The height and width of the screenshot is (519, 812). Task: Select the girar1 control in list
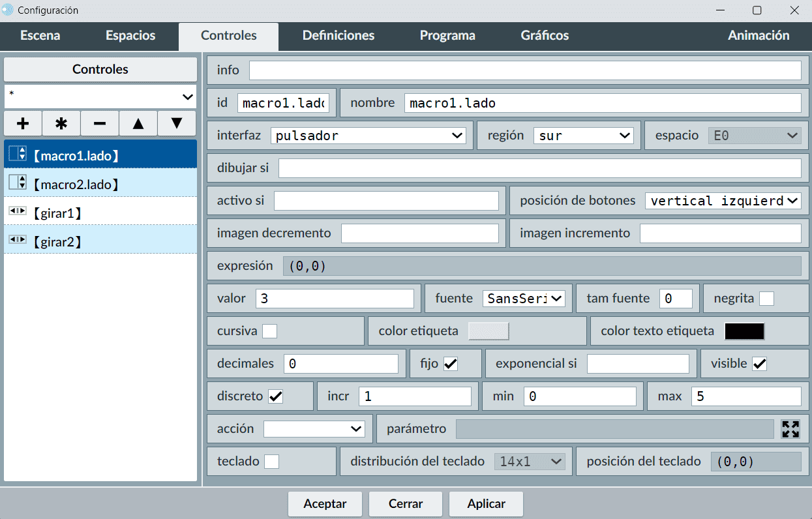(x=100, y=213)
